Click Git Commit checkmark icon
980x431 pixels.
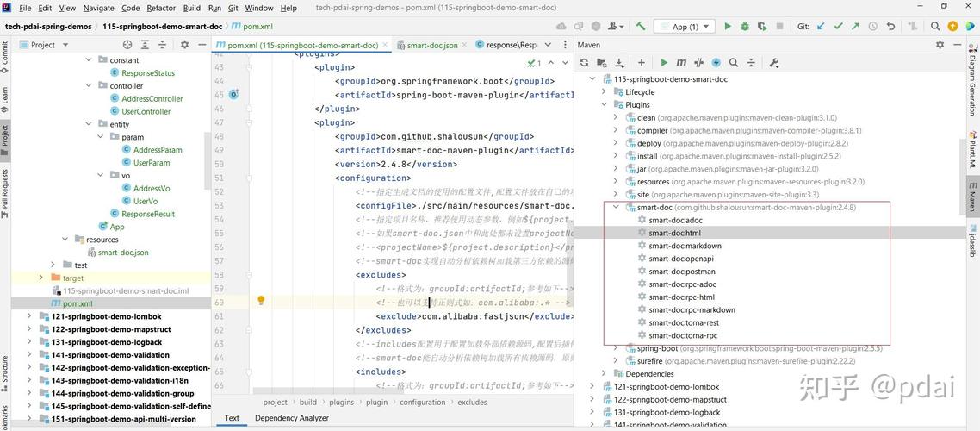pos(838,26)
